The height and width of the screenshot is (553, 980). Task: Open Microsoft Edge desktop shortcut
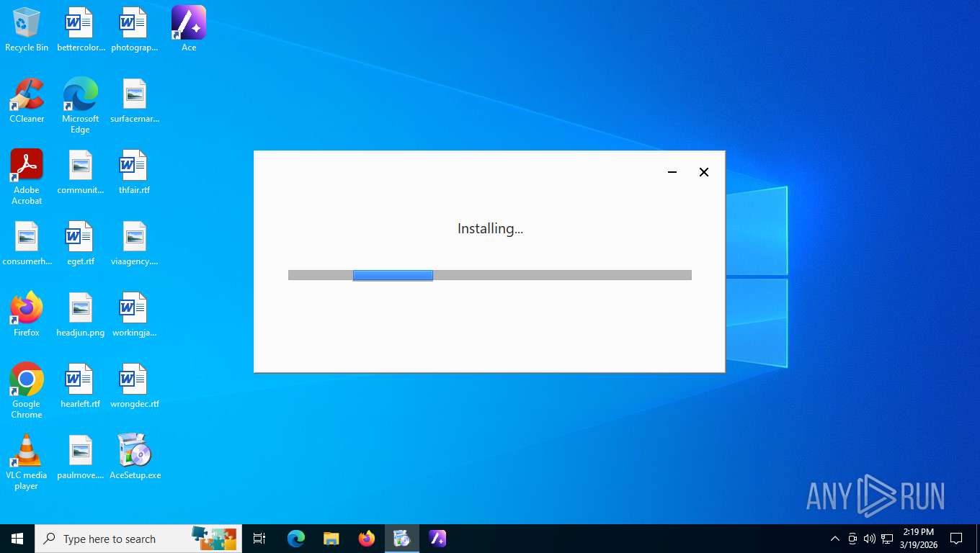tap(81, 106)
